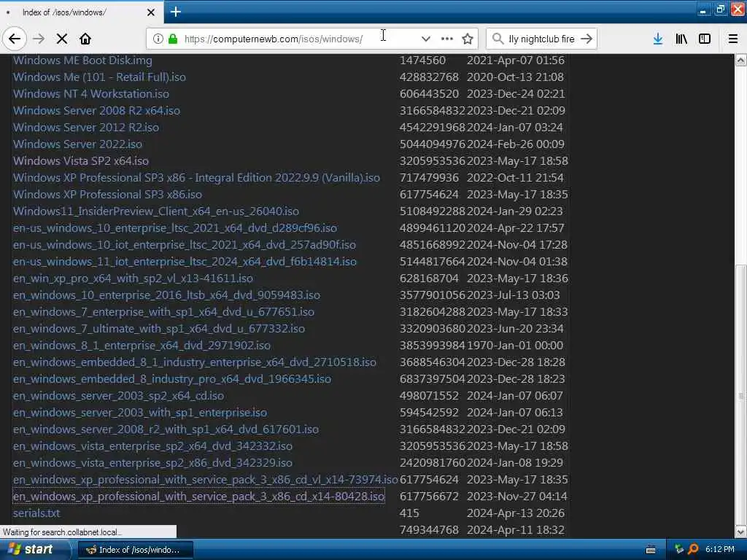Click the vertical scrollbar thumb
The width and height of the screenshot is (747, 560).
click(740, 394)
